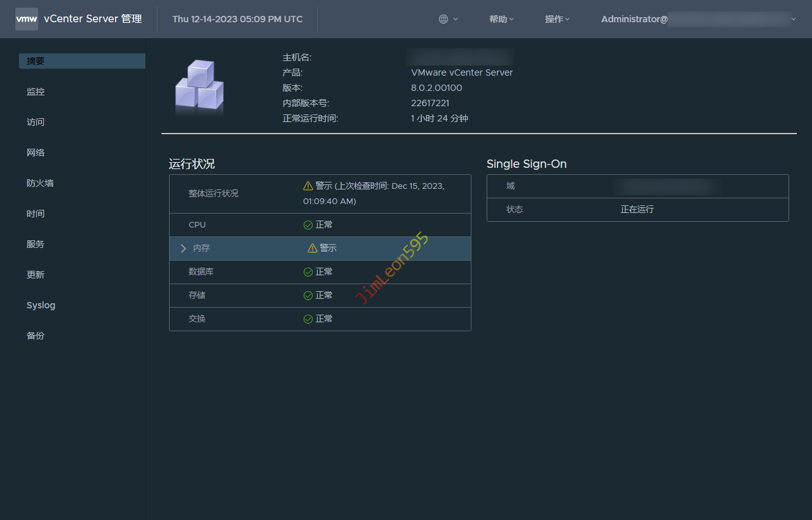This screenshot has width=812, height=520.
Task: Click the storage green check icon
Action: click(308, 296)
